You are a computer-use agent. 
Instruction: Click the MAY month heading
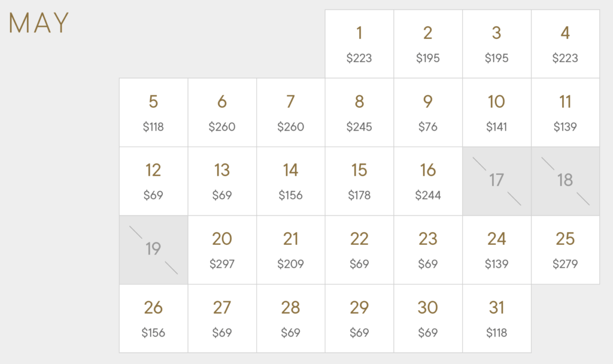pyautogui.click(x=39, y=23)
